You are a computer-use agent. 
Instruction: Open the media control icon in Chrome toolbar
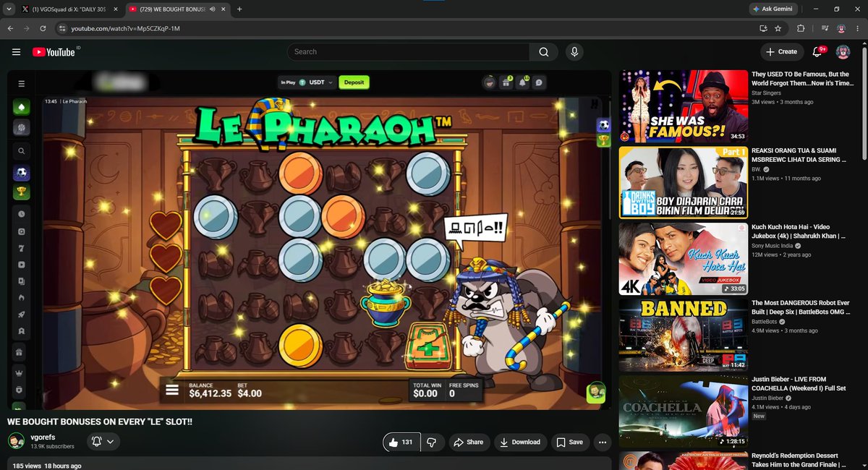tap(825, 28)
